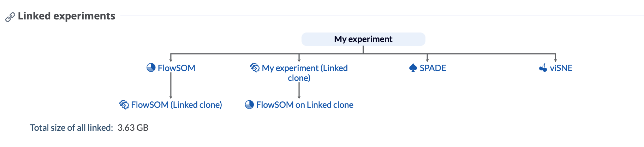Click the arrow pointing down to SPADE

[427, 58]
